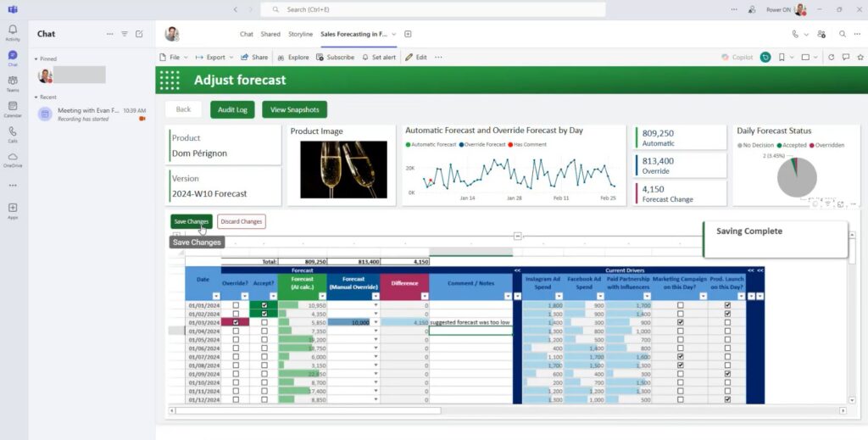The image size is (868, 440).
Task: Switch to the Shared tab
Action: point(270,34)
